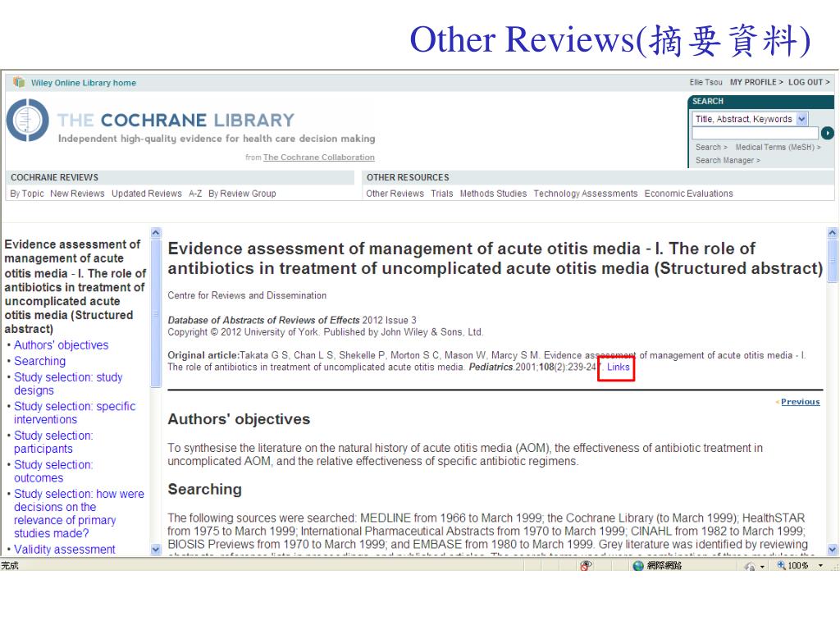The height and width of the screenshot is (630, 840).
Task: Open Search Manager link
Action: 728,160
